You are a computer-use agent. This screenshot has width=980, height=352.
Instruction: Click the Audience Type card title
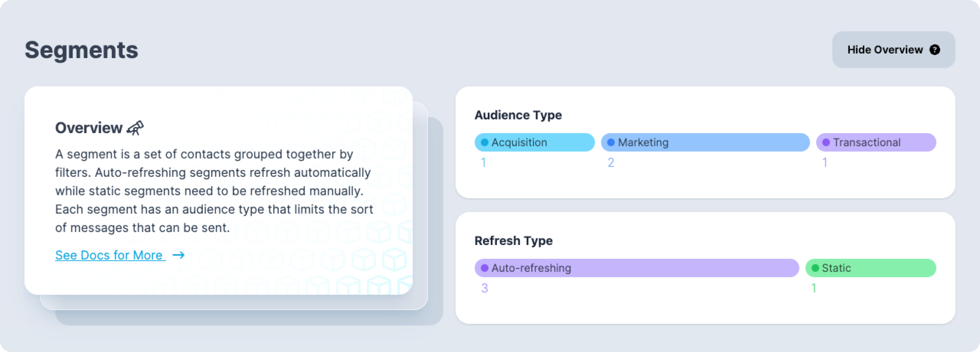coord(518,115)
